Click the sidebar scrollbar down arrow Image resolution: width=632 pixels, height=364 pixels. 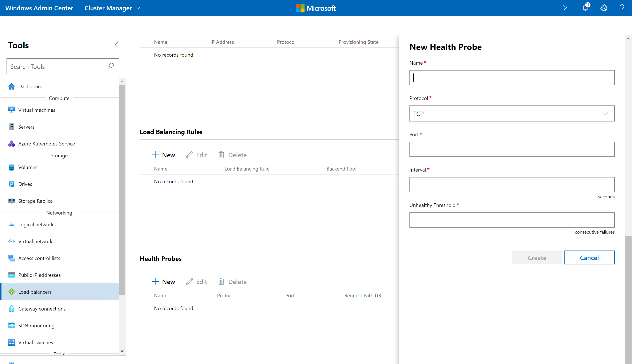[x=122, y=351]
